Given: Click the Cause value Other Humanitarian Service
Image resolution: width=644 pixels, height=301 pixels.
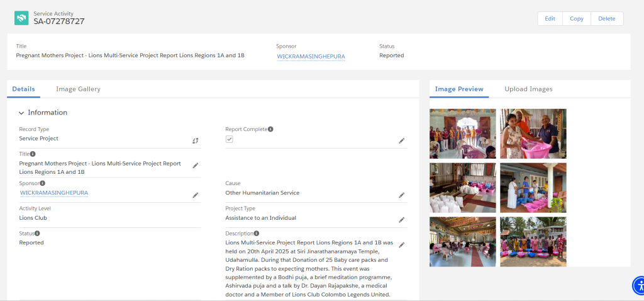Looking at the screenshot, I should click(262, 193).
